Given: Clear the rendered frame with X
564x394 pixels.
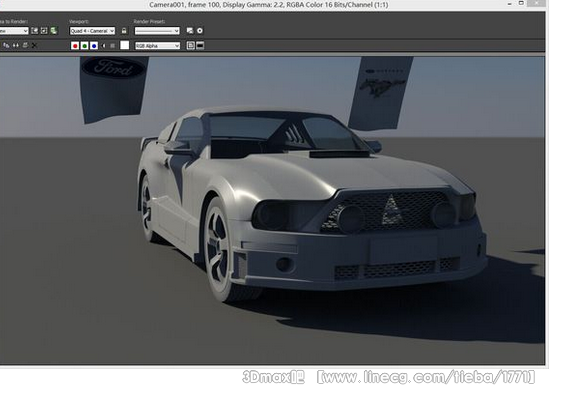Looking at the screenshot, I should 34,45.
